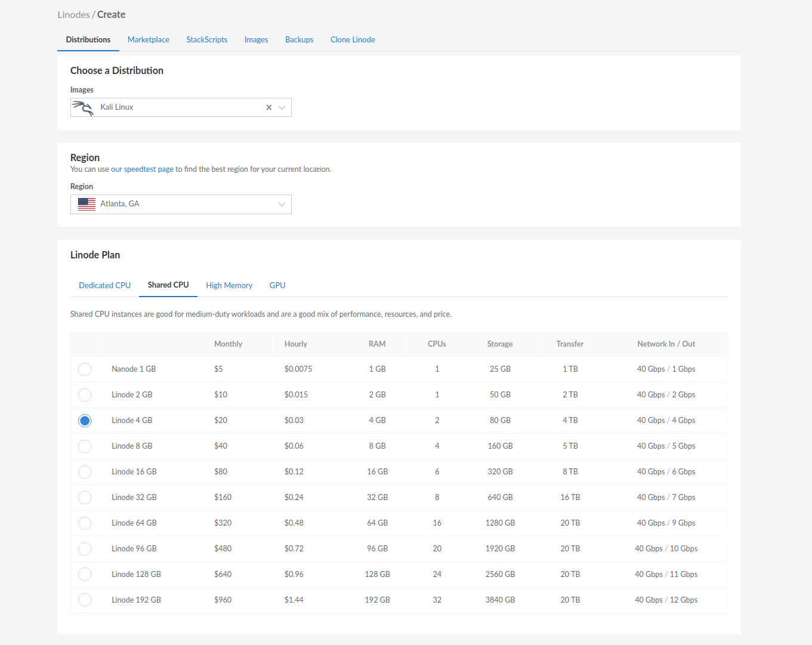Viewport: 812px width, 645px height.
Task: Select the Linode 8 GB radio button
Action: (x=85, y=446)
